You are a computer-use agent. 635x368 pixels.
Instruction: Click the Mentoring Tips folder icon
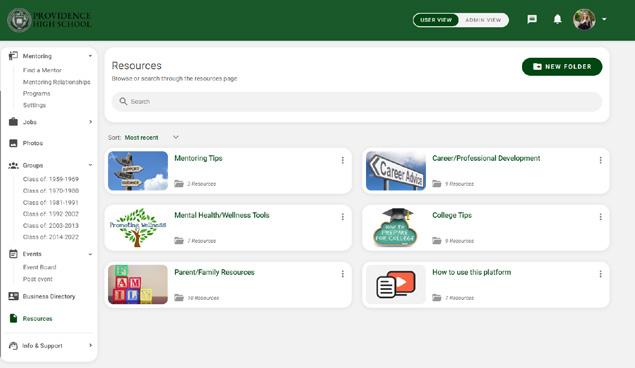(x=179, y=184)
